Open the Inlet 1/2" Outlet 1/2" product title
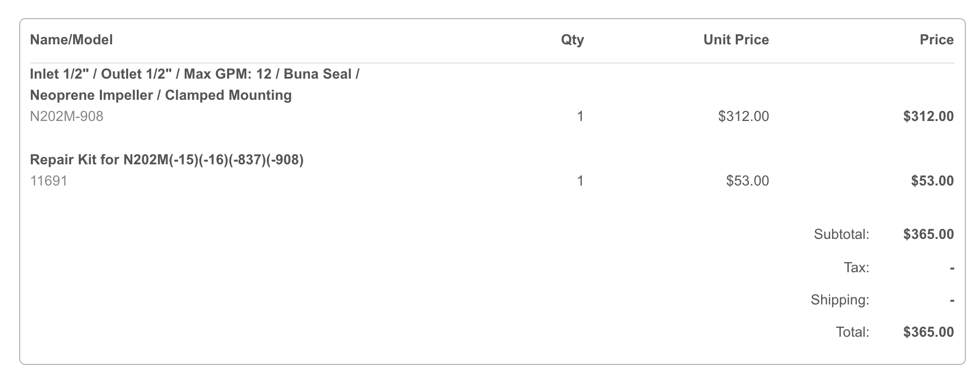Image resolution: width=980 pixels, height=370 pixels. tap(195, 74)
